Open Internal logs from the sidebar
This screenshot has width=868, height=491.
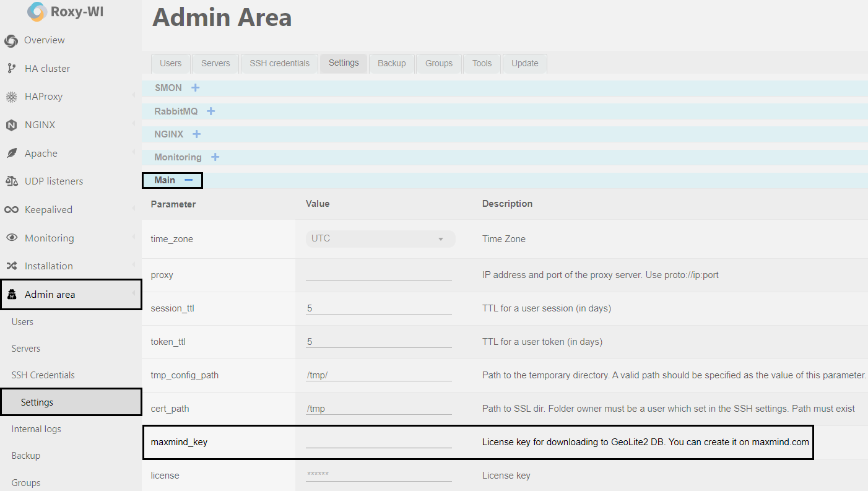pyautogui.click(x=37, y=428)
